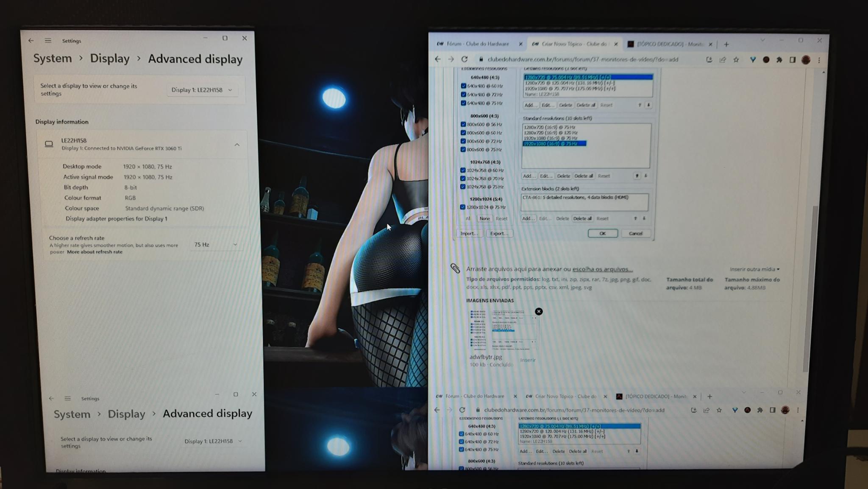The image size is (868, 489).
Task: Close the upper '[TÓPICO DEDICADO]' tab
Action: coord(710,44)
